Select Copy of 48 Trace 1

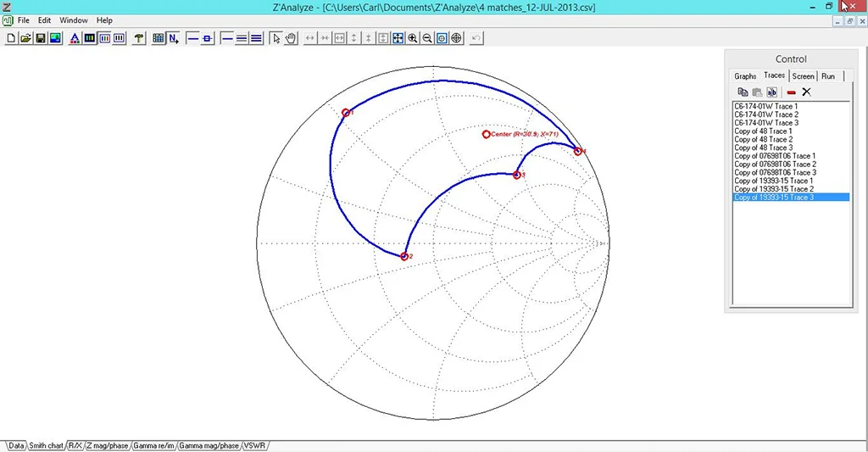tap(791, 131)
